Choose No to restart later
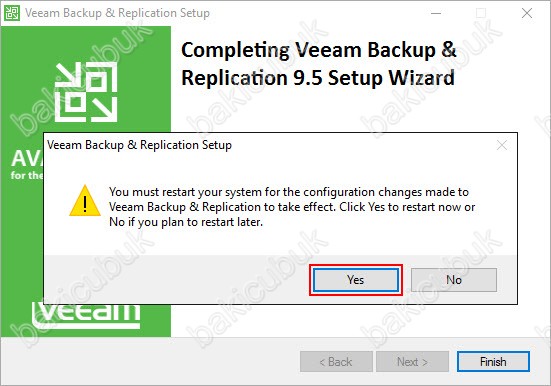The height and width of the screenshot is (386, 551). 454,280
